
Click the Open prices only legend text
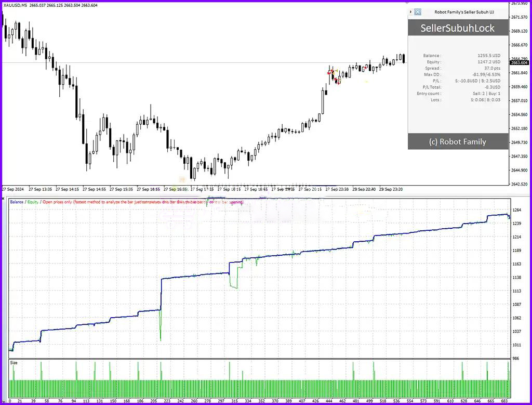coord(62,202)
